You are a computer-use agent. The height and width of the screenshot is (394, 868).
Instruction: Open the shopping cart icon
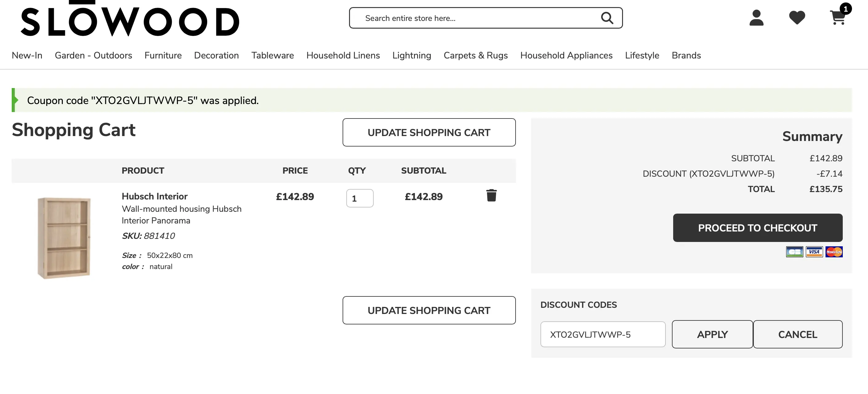tap(837, 18)
